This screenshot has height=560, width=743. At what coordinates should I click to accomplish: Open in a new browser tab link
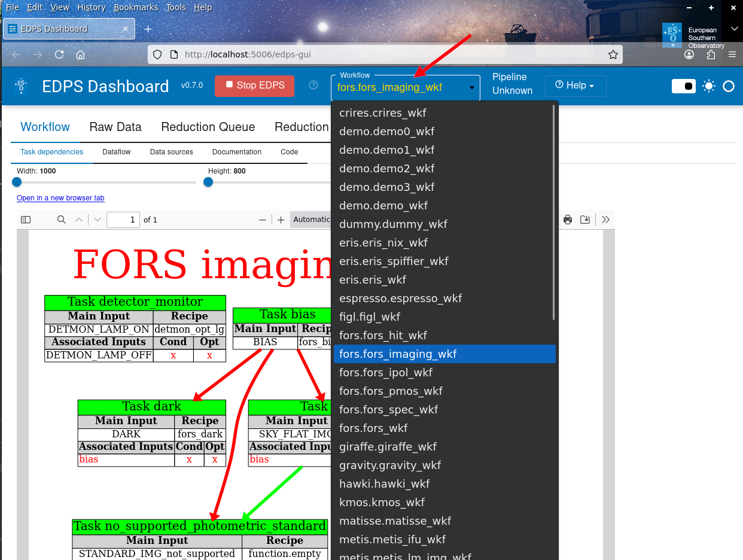[x=60, y=198]
